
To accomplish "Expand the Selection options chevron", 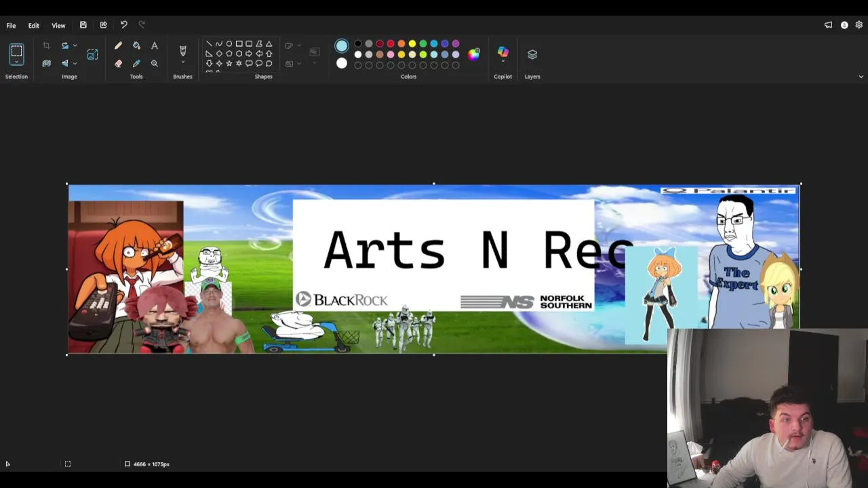I will [x=16, y=63].
